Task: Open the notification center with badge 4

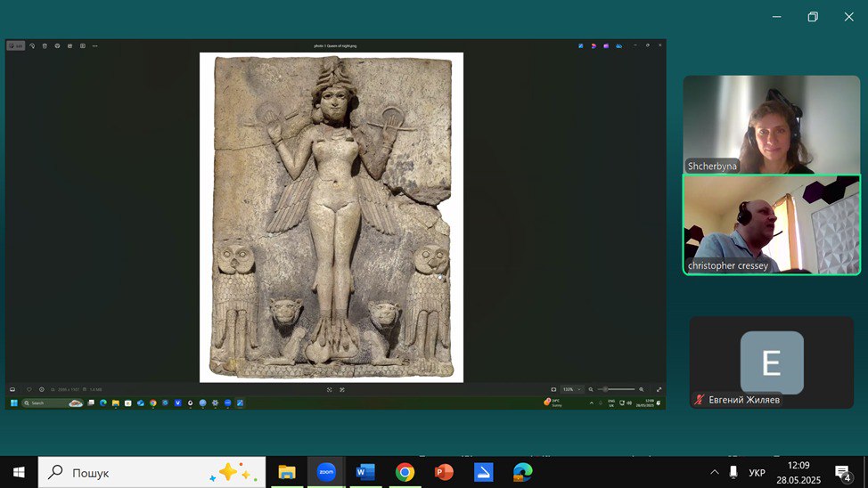Action: pos(843,473)
